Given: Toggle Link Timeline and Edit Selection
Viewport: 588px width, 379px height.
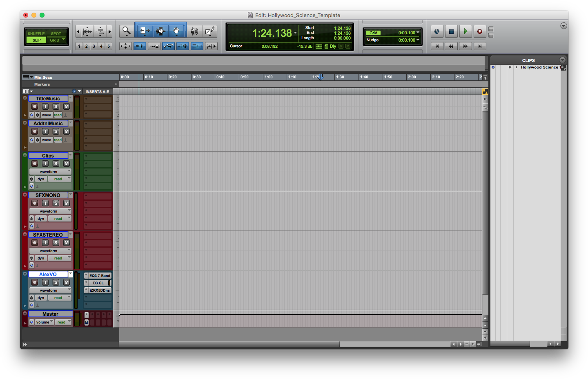Looking at the screenshot, I should [x=183, y=46].
